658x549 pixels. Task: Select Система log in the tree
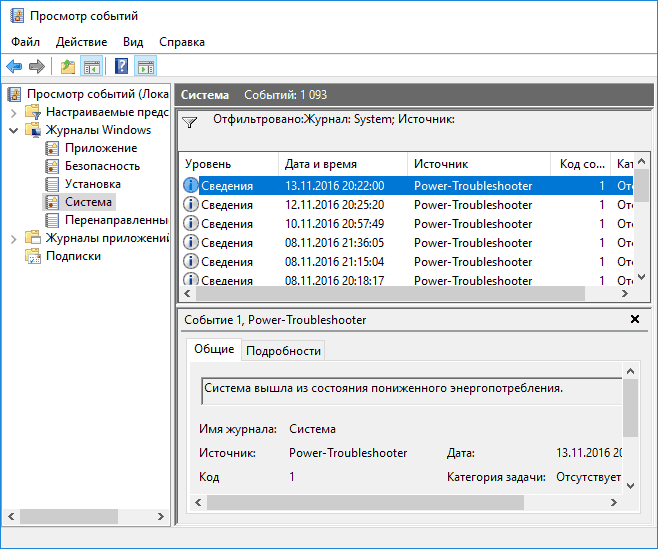[x=88, y=202]
